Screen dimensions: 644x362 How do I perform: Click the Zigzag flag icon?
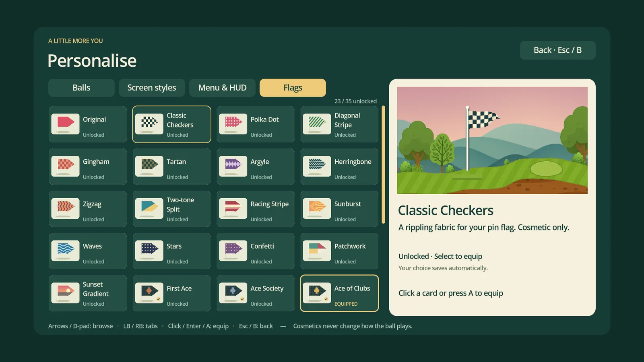65,208
